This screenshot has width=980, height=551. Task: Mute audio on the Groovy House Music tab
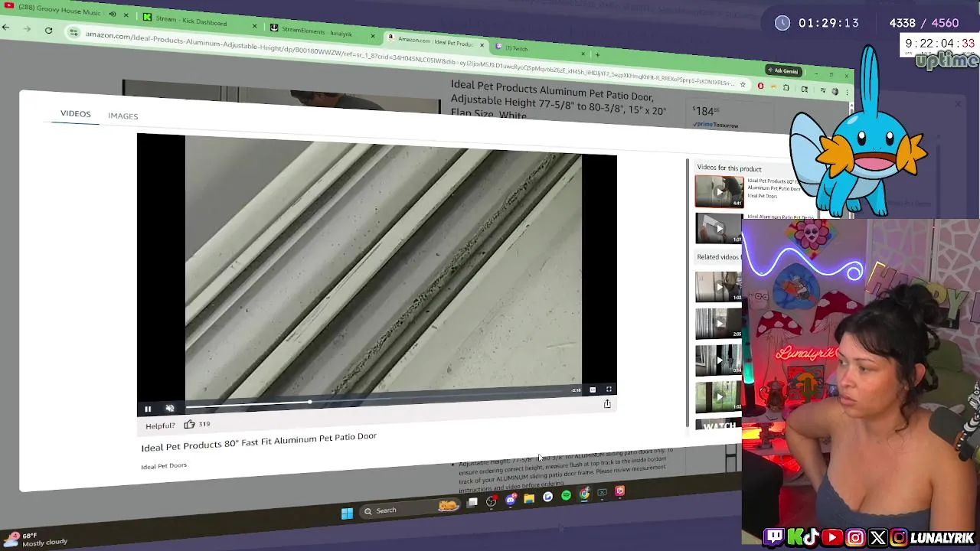(x=112, y=14)
